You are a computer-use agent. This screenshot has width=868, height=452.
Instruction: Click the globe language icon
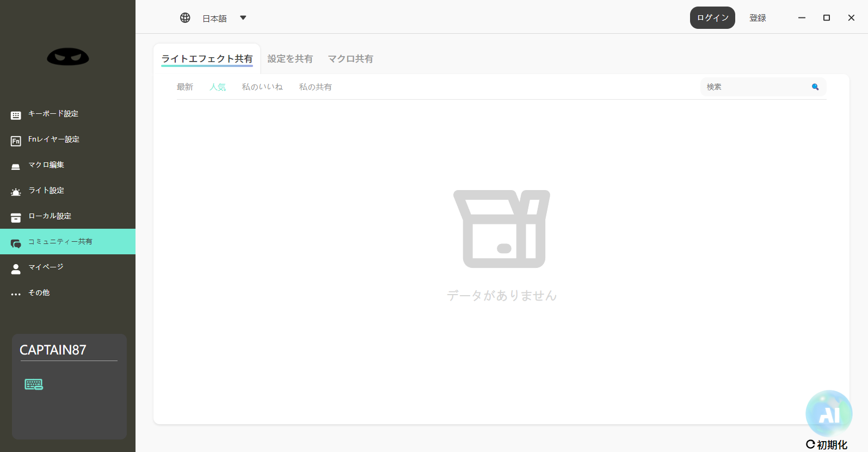coord(185,18)
